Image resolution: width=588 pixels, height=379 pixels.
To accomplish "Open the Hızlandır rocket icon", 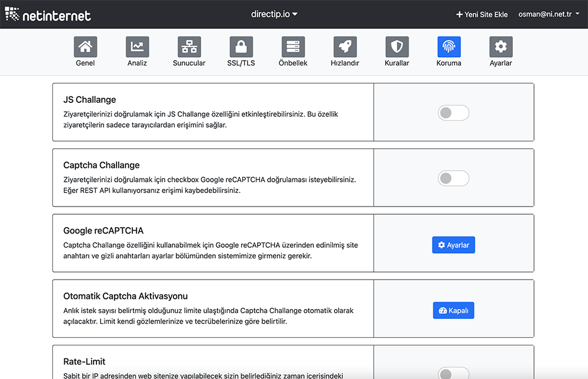I will tap(345, 47).
